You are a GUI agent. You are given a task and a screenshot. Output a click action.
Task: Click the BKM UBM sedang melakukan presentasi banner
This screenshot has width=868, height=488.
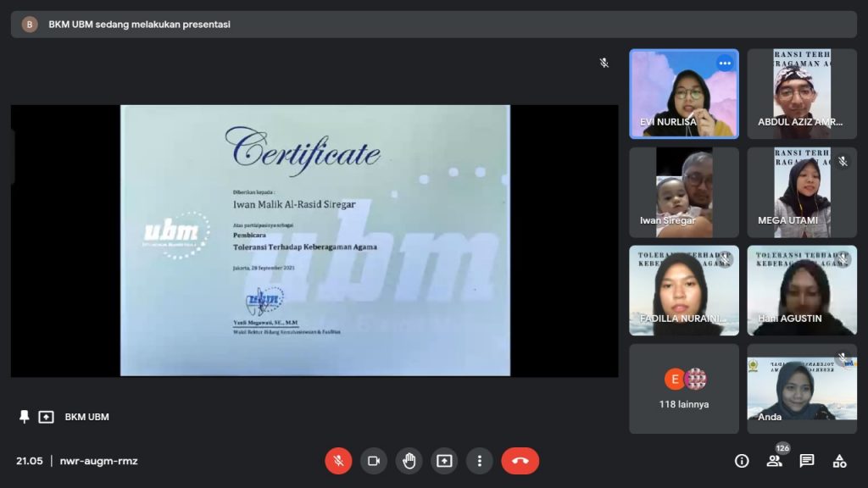point(434,25)
